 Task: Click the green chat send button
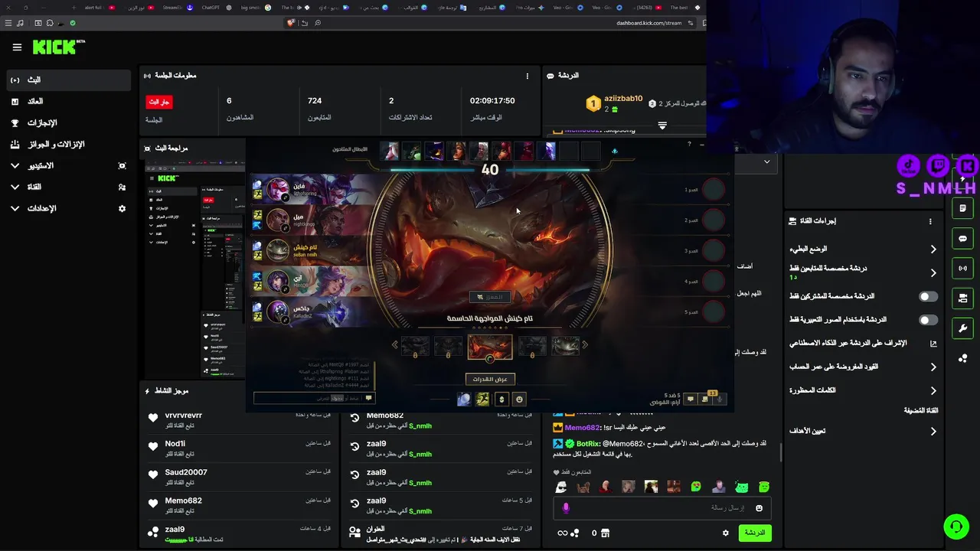(x=754, y=533)
